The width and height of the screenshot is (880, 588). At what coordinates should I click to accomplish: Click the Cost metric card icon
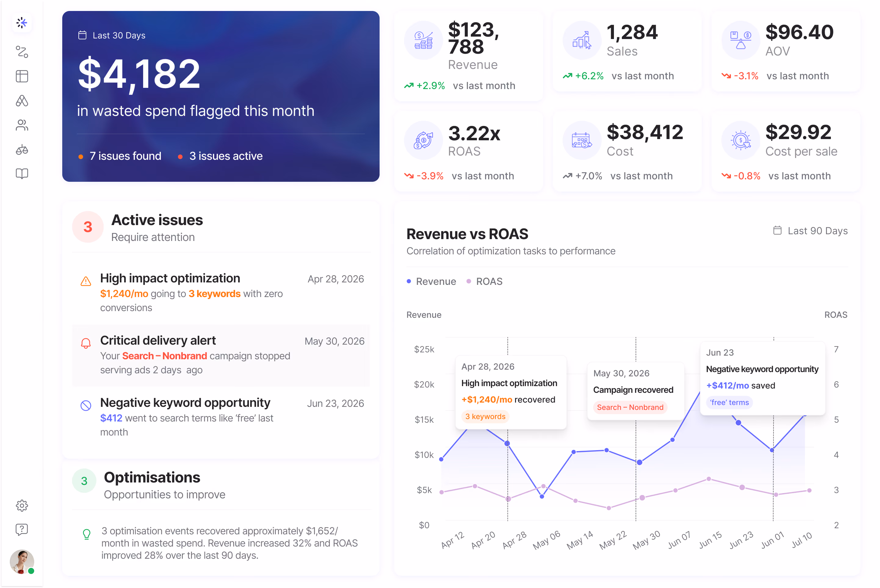coord(582,140)
